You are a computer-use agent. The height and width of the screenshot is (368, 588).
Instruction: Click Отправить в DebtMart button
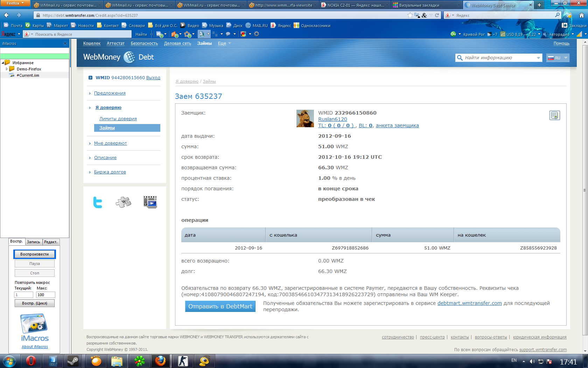220,306
